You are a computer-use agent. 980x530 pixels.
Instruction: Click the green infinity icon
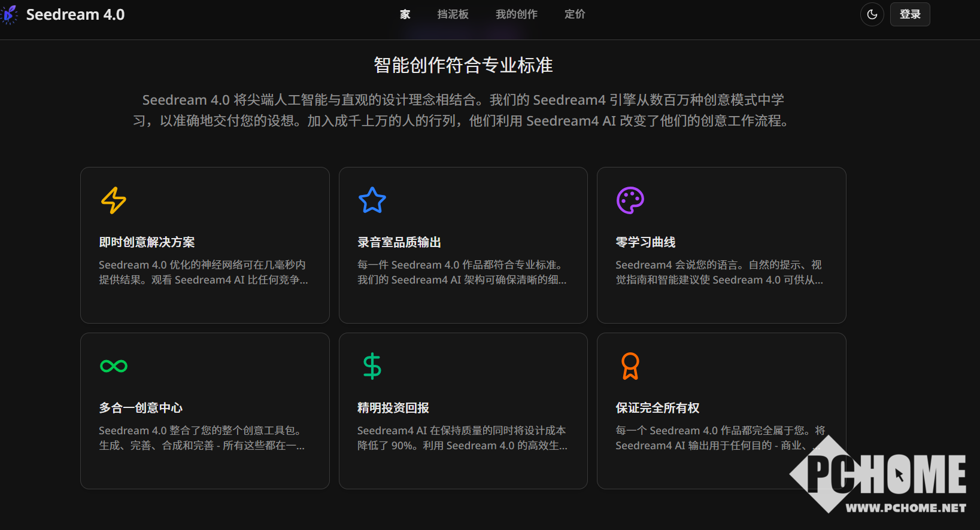[x=114, y=366]
